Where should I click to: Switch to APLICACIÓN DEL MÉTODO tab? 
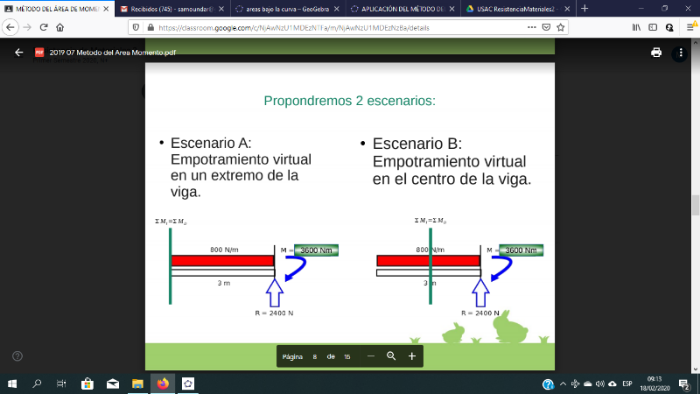point(403,8)
